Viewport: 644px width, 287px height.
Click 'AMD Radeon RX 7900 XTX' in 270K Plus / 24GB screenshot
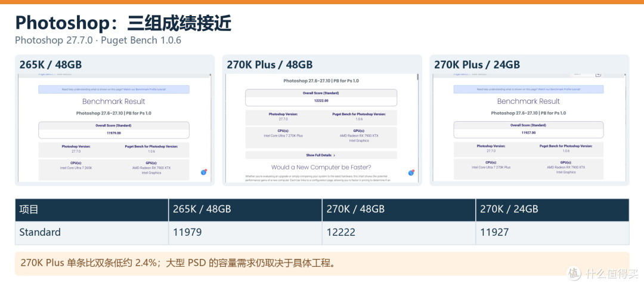[566, 168]
